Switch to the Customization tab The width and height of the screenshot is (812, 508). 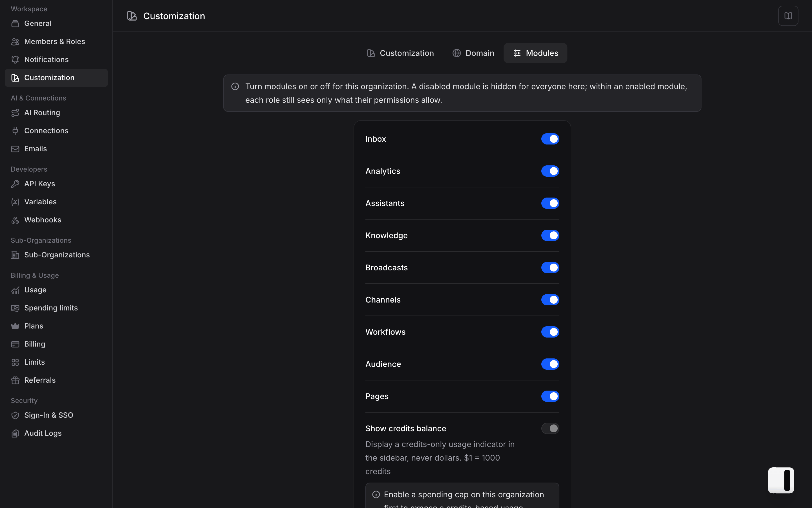pyautogui.click(x=400, y=53)
